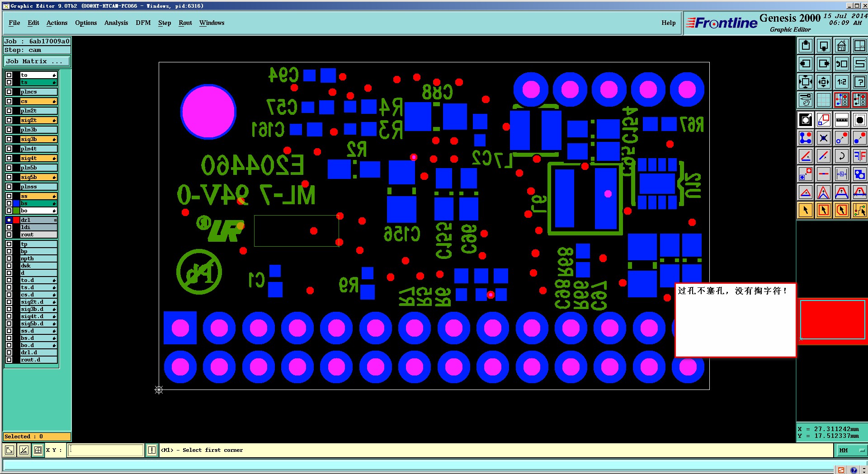
Task: Open the Windows menu
Action: coord(212,23)
